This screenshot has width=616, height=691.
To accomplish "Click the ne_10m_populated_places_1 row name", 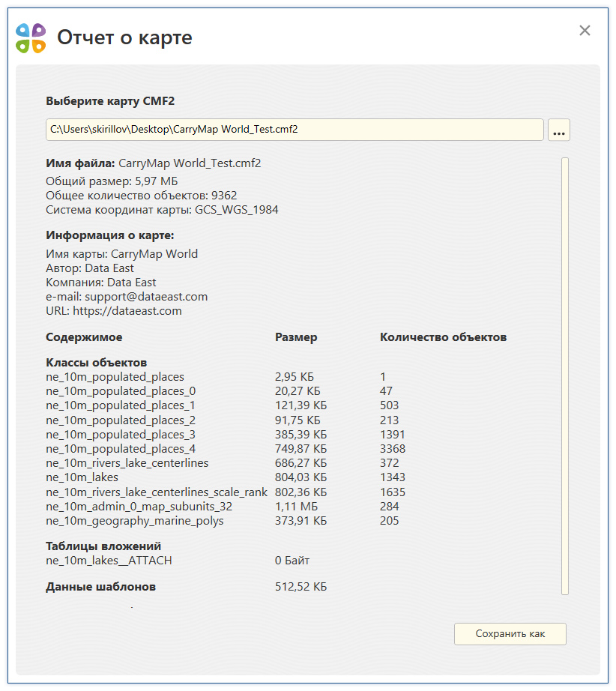I will coord(121,405).
